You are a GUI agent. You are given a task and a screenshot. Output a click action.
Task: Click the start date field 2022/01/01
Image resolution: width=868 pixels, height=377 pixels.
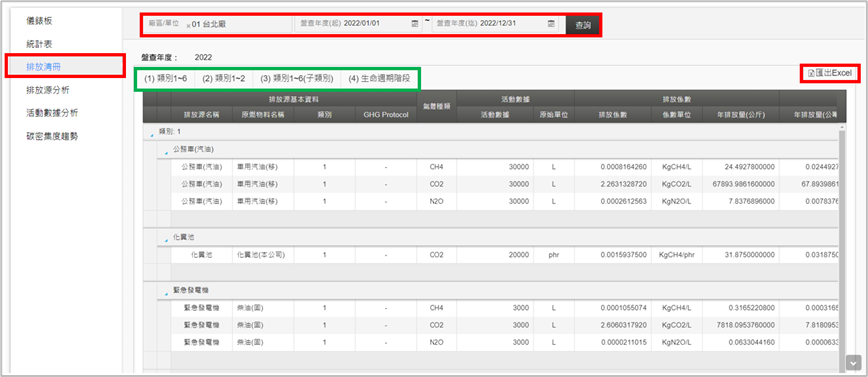pos(358,24)
